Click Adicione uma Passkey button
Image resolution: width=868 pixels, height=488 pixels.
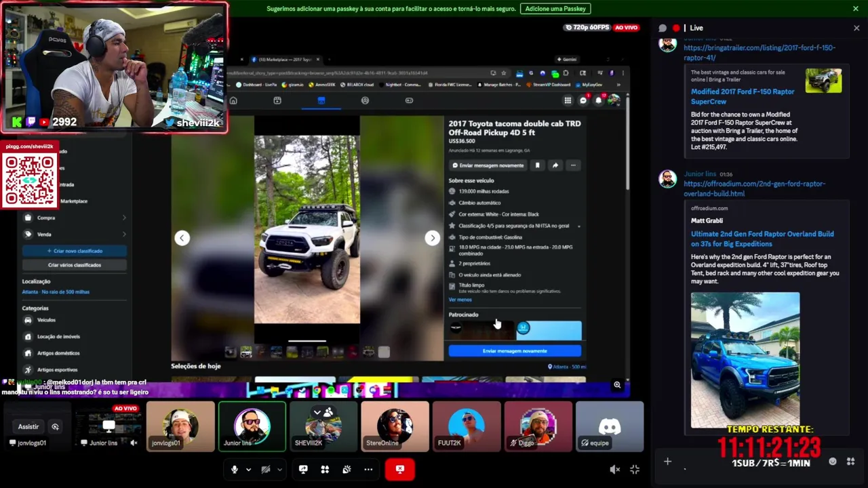tap(555, 9)
